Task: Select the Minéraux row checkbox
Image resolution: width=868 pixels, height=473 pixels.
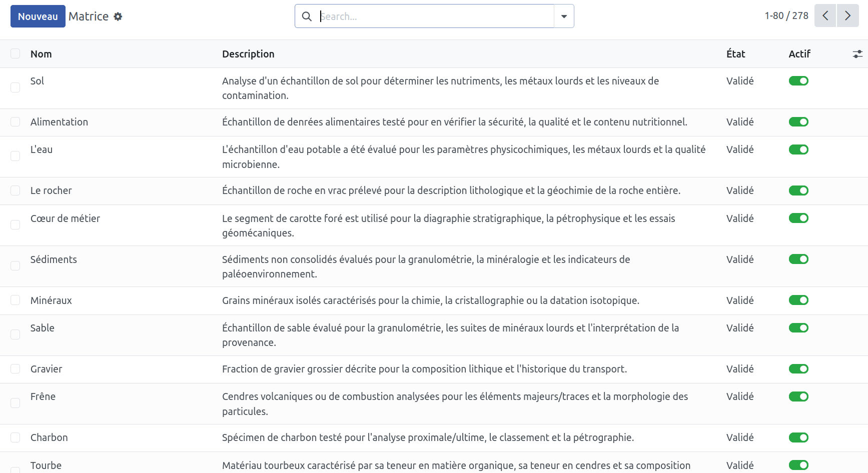Action: point(16,300)
